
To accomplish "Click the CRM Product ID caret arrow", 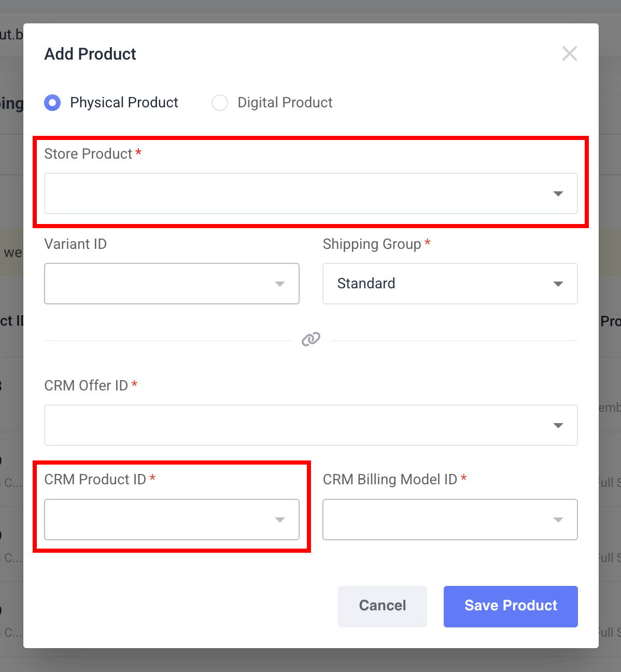I will pyautogui.click(x=280, y=520).
